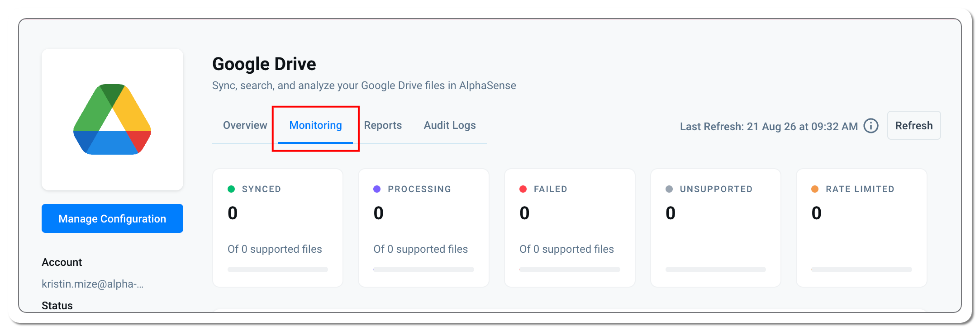This screenshot has height=331, width=980.
Task: Click the orange Rate Limited status dot
Action: pos(815,189)
